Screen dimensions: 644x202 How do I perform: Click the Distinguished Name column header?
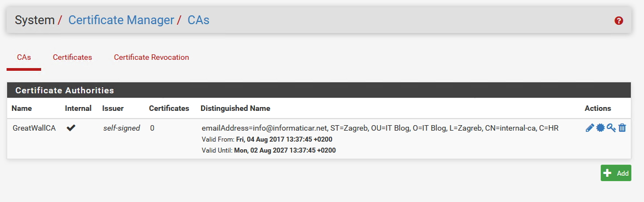(235, 109)
